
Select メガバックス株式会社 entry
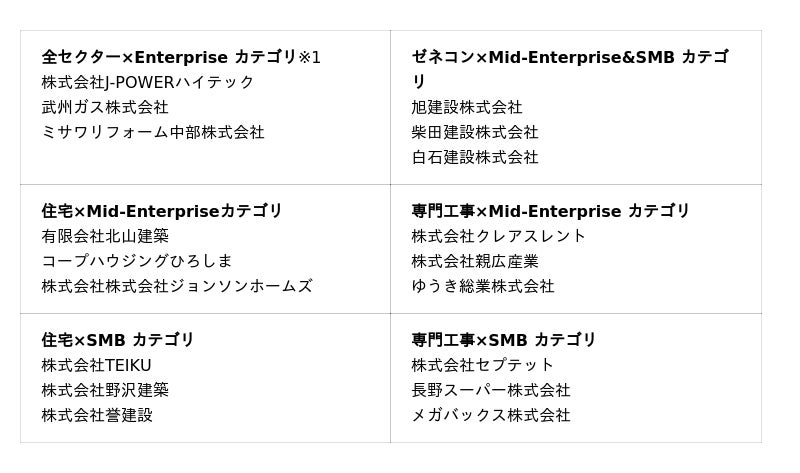pos(490,415)
